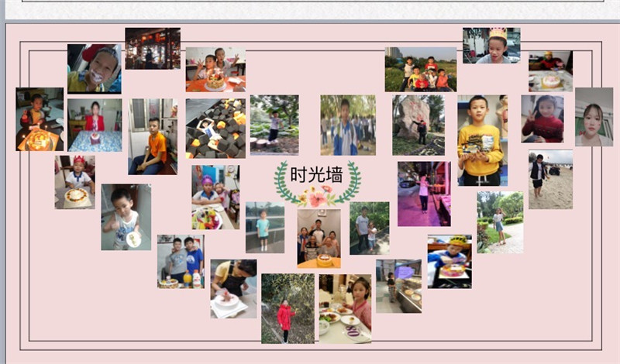
Task: Select family group photo around cake
Action: click(x=319, y=239)
